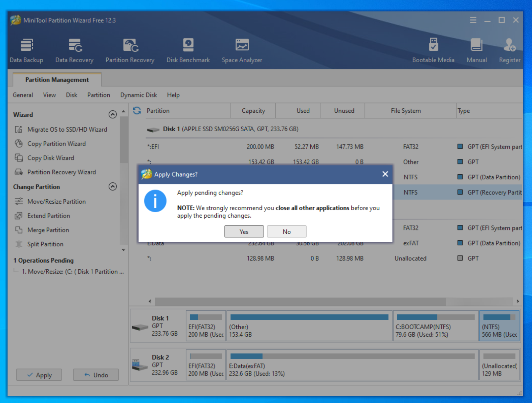532x403 pixels.
Task: Open the Dynamic Disk menu
Action: pyautogui.click(x=138, y=95)
